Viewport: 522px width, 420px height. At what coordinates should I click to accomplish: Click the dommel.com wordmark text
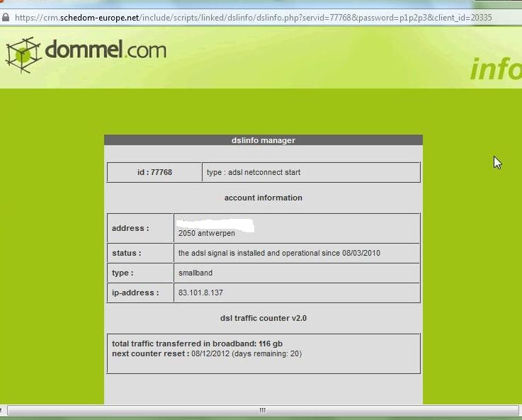[x=106, y=50]
